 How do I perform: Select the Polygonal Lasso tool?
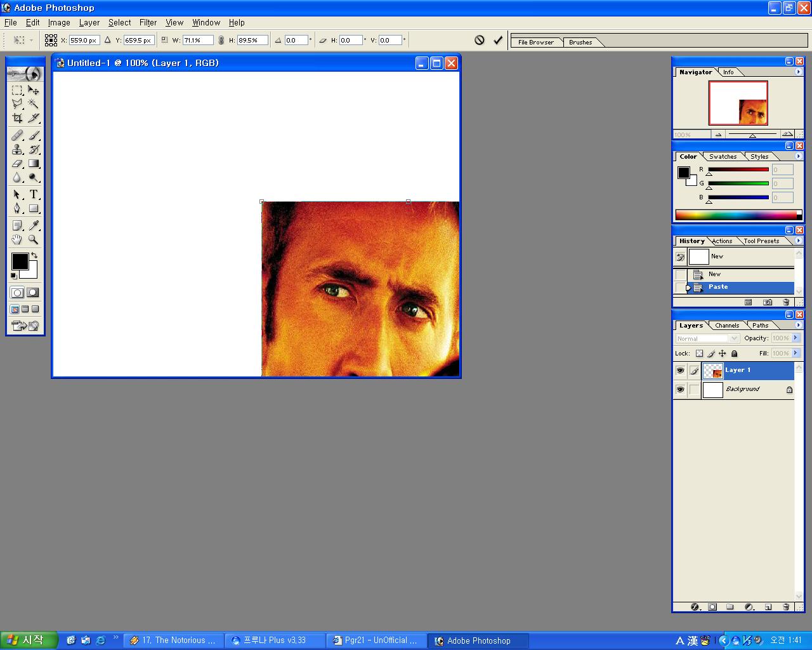(17, 104)
